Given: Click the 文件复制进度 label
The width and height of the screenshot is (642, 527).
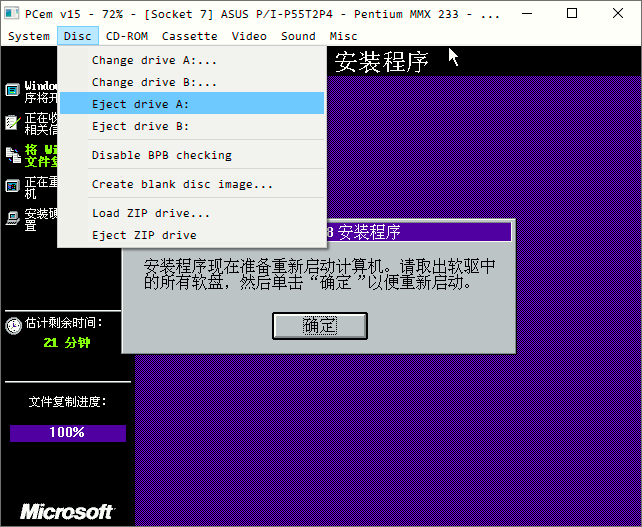Looking at the screenshot, I should coord(68,402).
